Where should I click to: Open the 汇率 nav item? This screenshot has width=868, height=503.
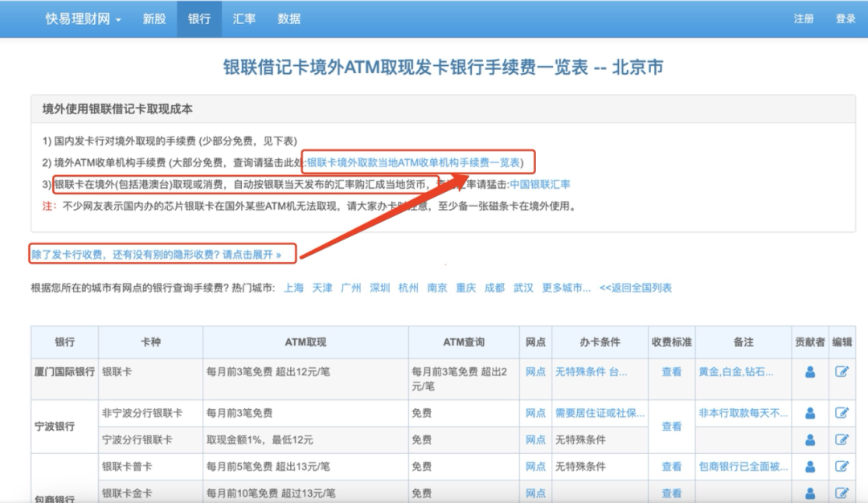(x=244, y=18)
